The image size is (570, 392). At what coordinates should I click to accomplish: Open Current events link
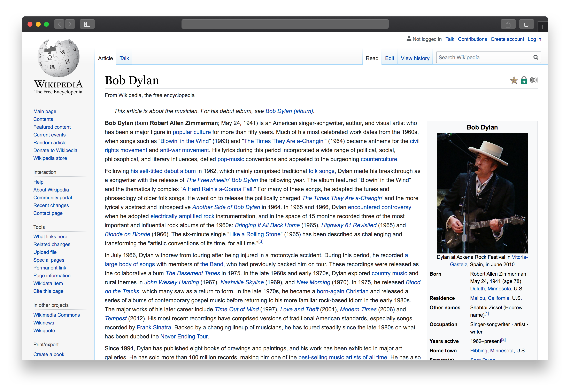(x=49, y=135)
